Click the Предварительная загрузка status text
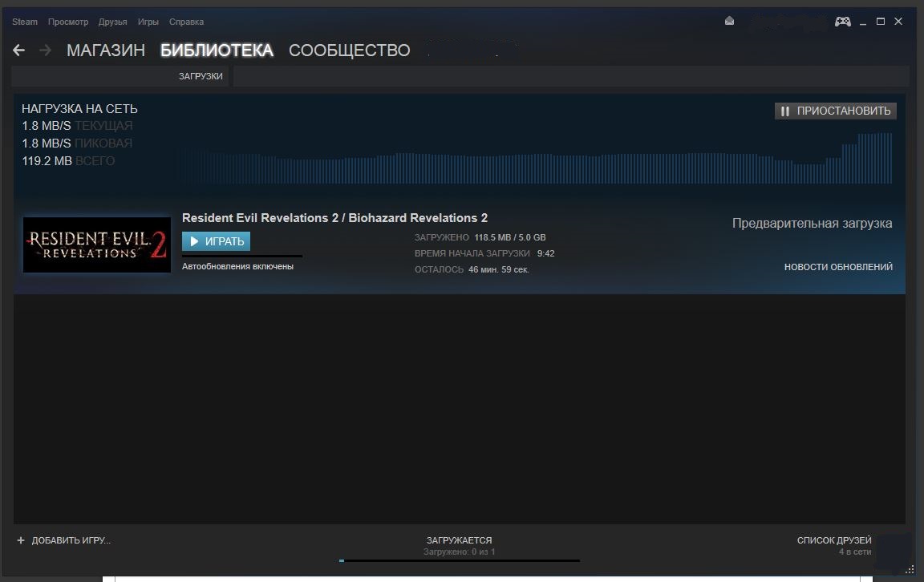Viewport: 924px width, 582px height. (812, 223)
